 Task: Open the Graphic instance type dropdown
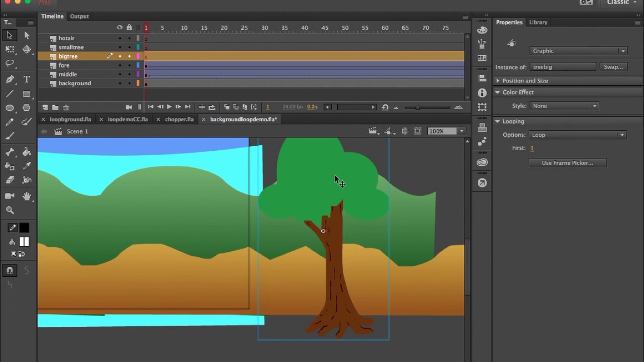[x=578, y=51]
